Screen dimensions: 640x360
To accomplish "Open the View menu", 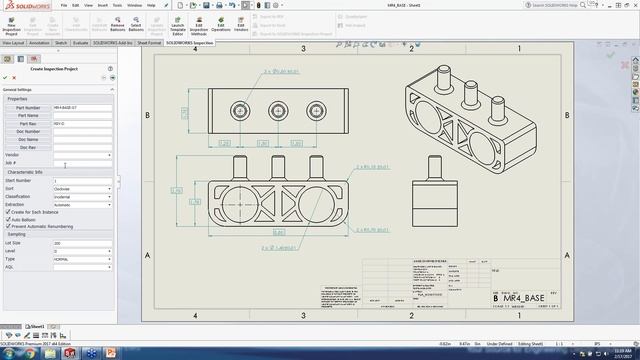I will (89, 5).
